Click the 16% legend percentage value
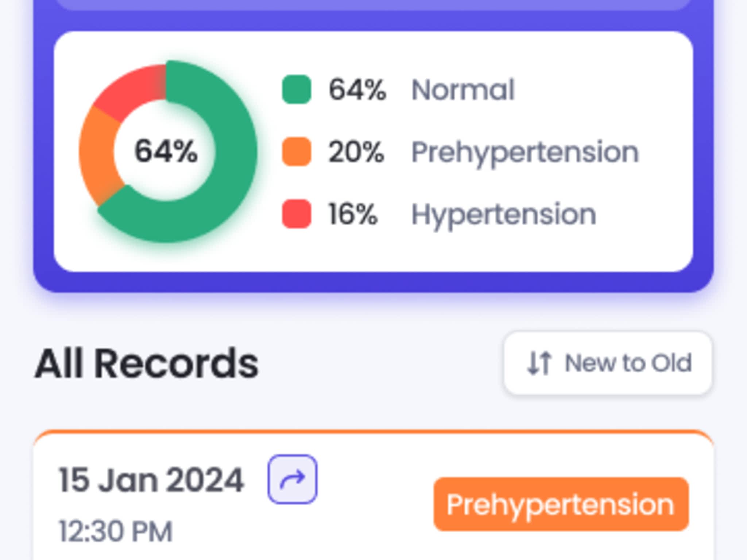 (x=353, y=214)
